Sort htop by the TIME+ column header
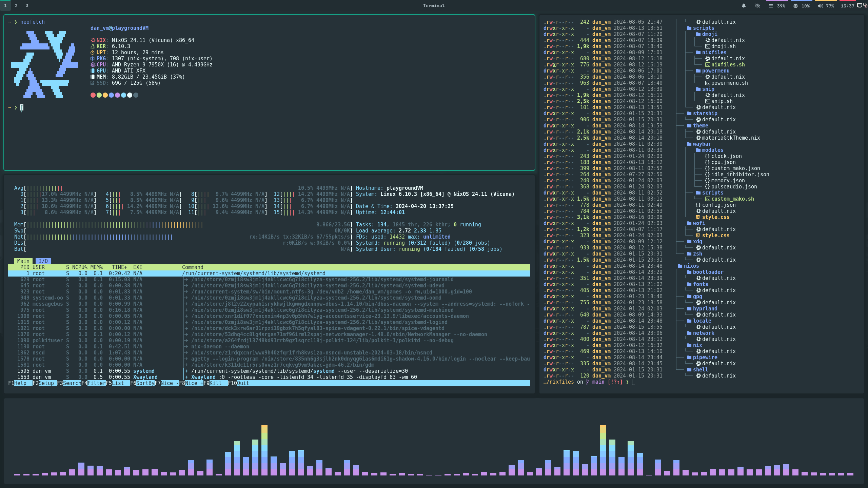This screenshot has width=868, height=488. [119, 267]
